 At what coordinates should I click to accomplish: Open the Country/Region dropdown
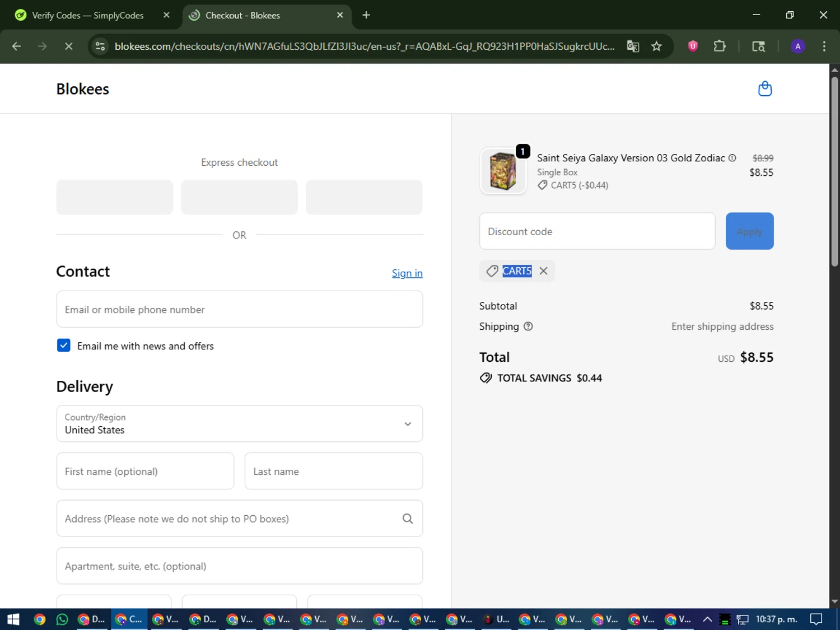click(x=240, y=424)
